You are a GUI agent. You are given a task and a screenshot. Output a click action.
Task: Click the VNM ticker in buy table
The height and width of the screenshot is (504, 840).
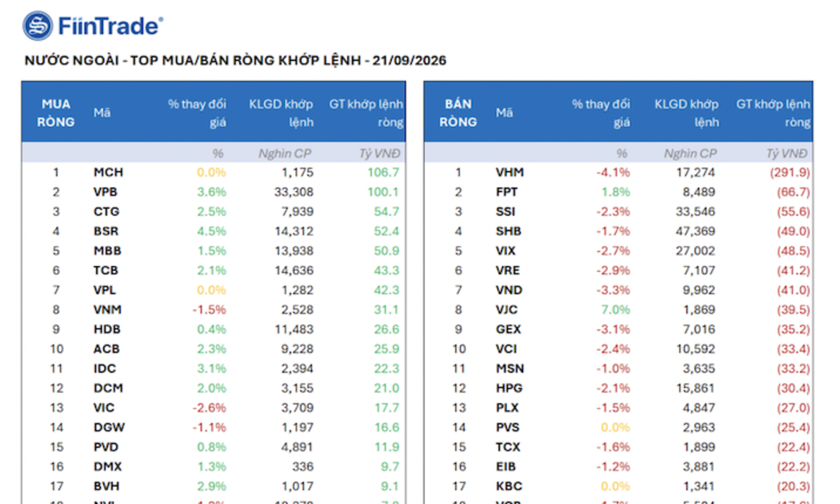pyautogui.click(x=108, y=310)
